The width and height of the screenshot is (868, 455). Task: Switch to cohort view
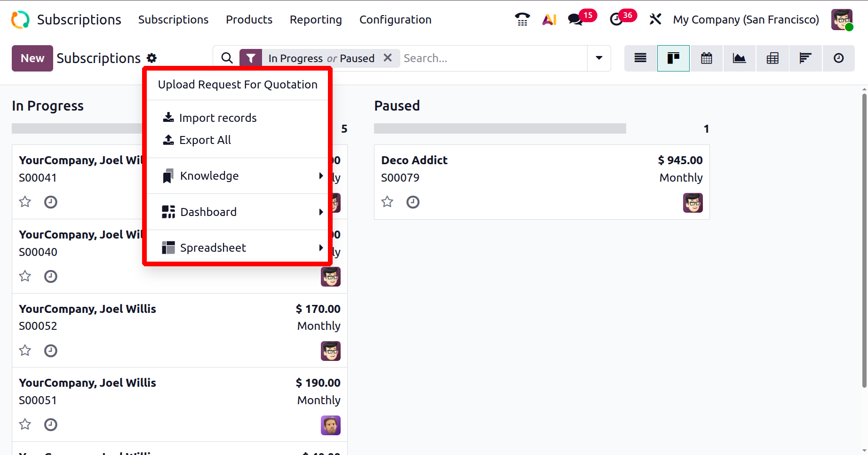click(805, 58)
